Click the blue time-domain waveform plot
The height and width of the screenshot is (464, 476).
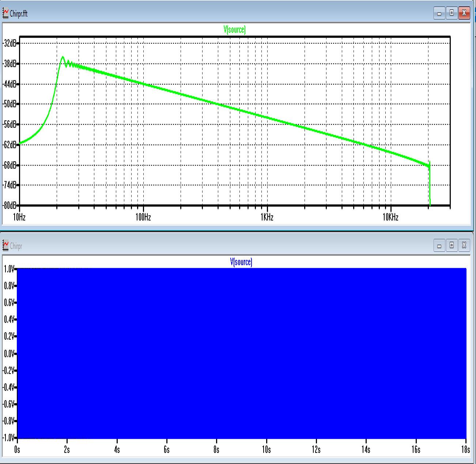[242, 353]
